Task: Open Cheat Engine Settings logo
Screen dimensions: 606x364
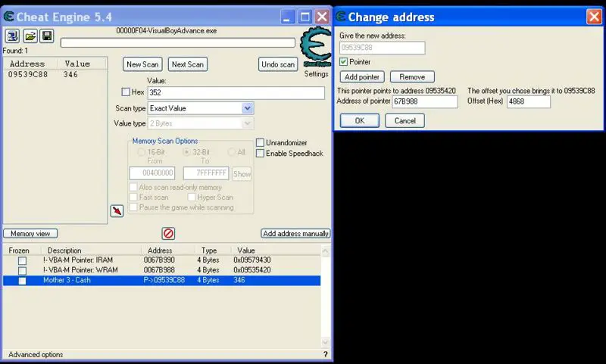Action: (315, 47)
